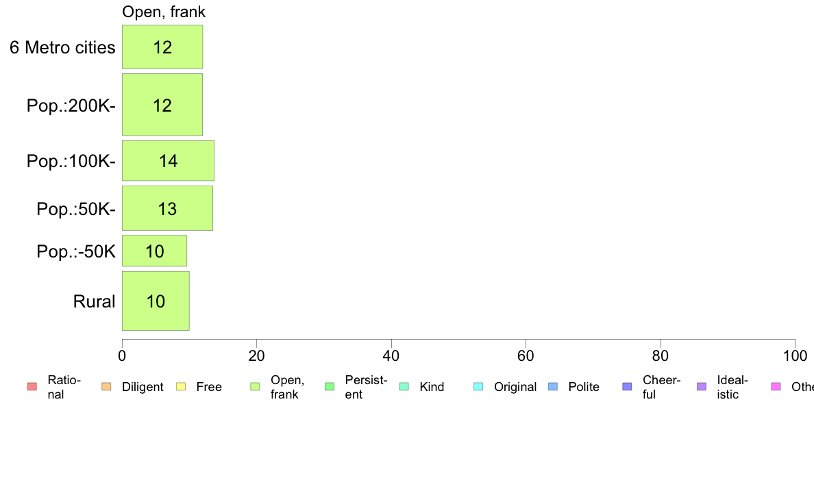Click the Pop.:200K- bar
The width and height of the screenshot is (814, 504).
(x=162, y=105)
